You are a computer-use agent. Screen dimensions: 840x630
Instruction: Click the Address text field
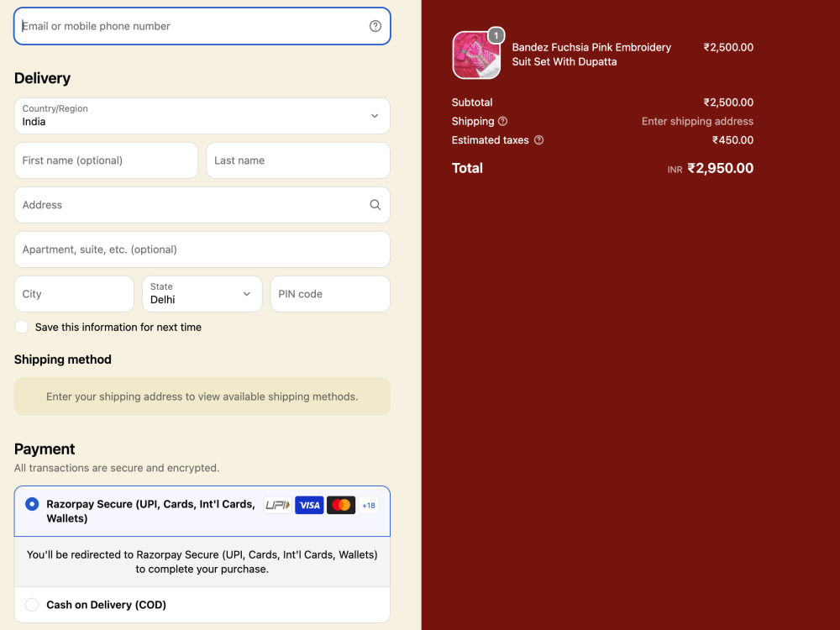(x=202, y=205)
